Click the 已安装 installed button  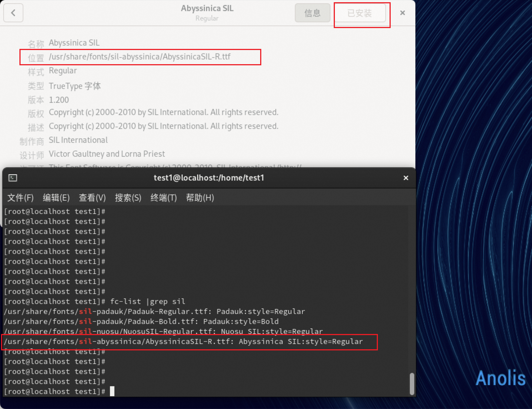pyautogui.click(x=360, y=13)
